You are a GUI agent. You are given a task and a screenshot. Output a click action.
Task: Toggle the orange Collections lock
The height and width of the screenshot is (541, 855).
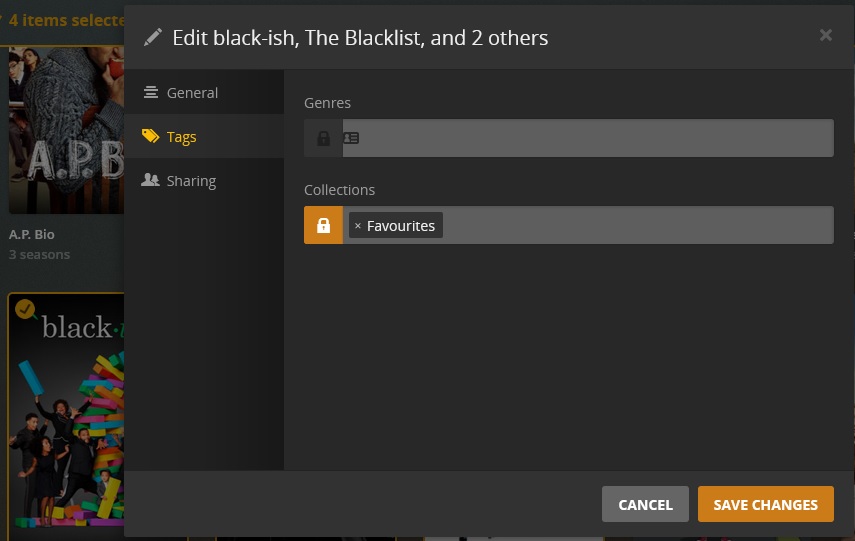[323, 226]
